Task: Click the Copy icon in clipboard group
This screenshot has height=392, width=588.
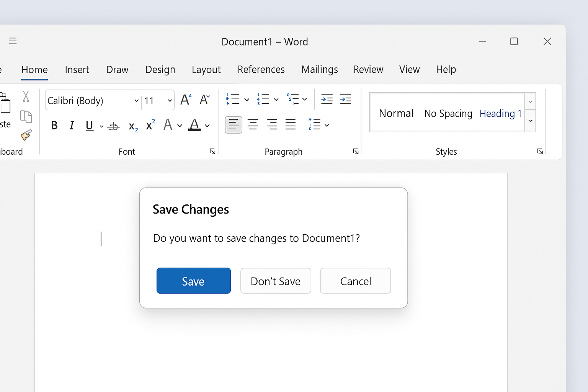Action: (26, 116)
